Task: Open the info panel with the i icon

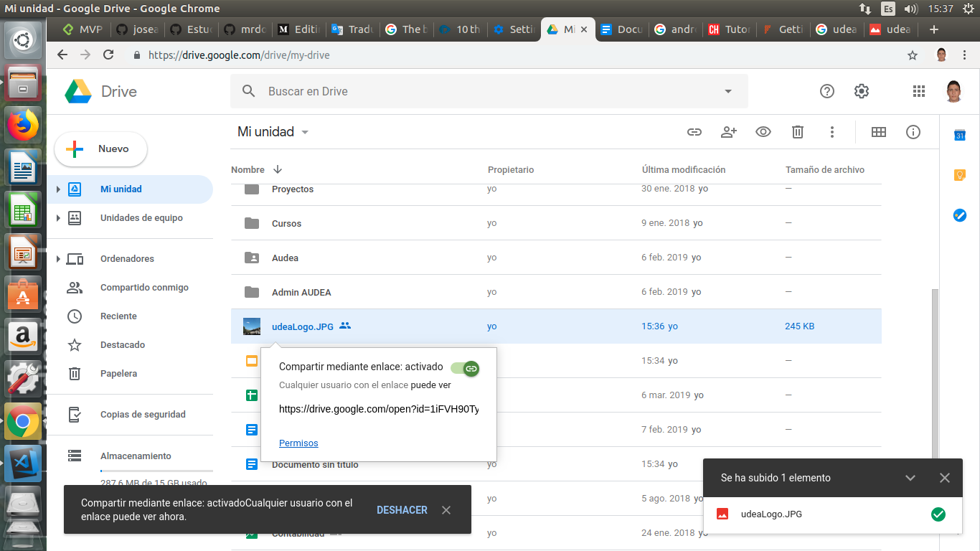Action: (913, 132)
